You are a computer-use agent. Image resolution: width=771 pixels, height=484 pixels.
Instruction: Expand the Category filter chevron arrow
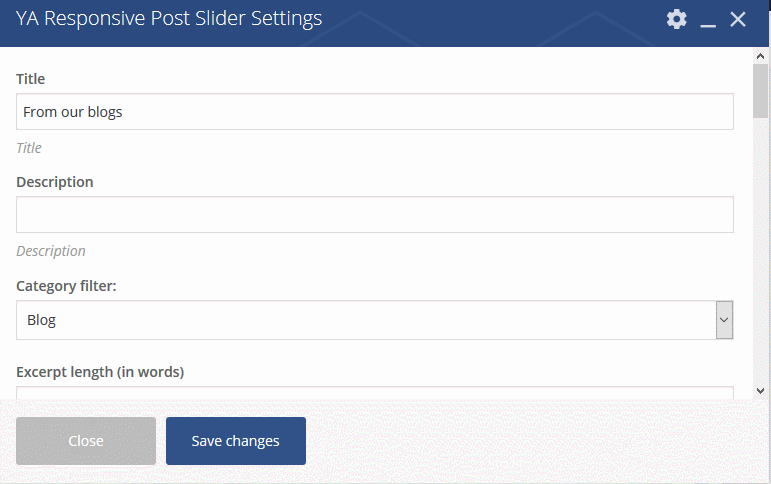(x=724, y=320)
